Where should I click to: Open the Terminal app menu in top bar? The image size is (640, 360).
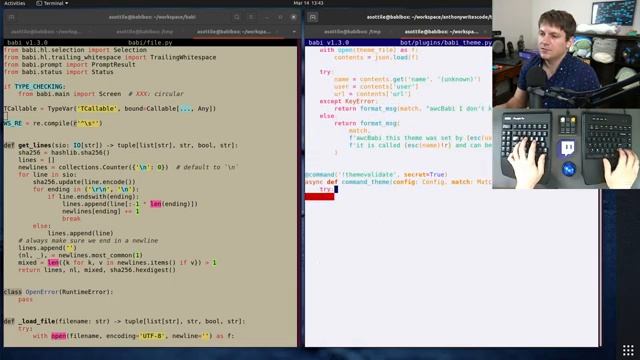pos(52,3)
